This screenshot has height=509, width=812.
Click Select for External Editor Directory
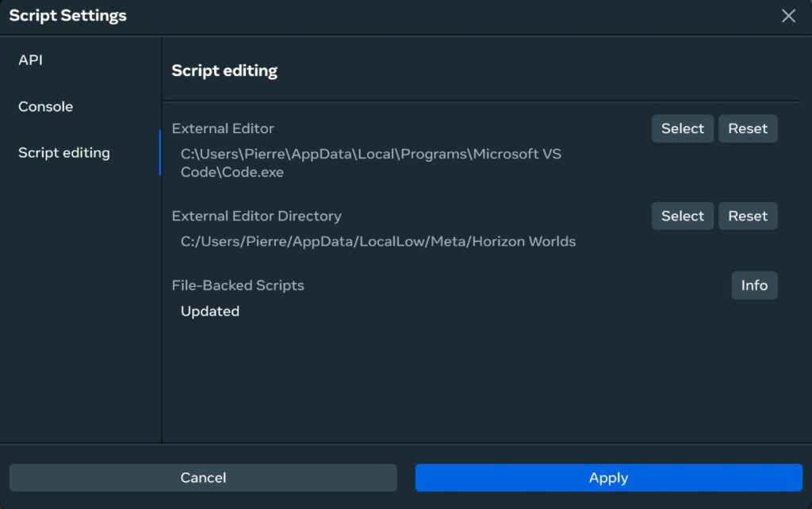coord(682,216)
